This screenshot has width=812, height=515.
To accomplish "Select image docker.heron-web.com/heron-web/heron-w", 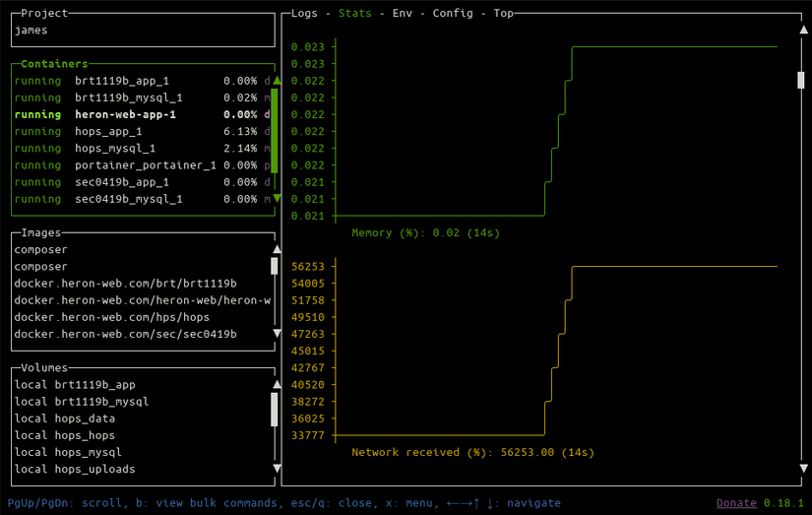I will click(x=143, y=300).
